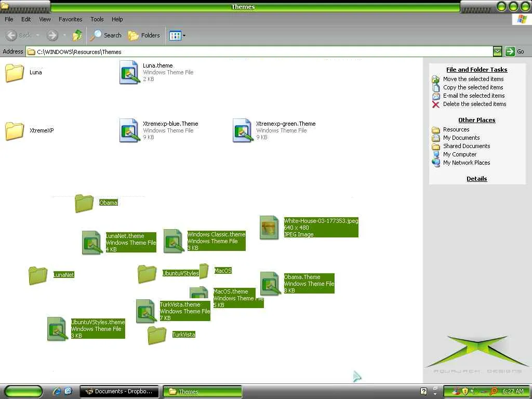Open My Network Places link
Viewport: 532px width, 399px height.
466,163
